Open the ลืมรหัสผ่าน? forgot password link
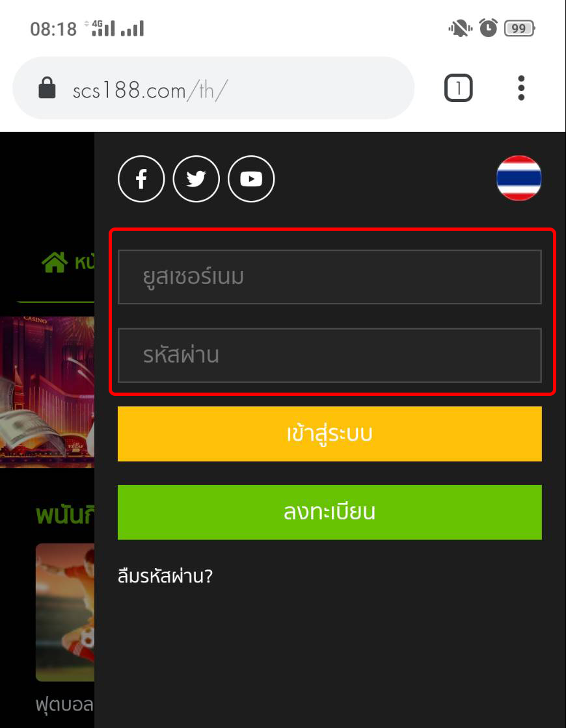 (165, 576)
